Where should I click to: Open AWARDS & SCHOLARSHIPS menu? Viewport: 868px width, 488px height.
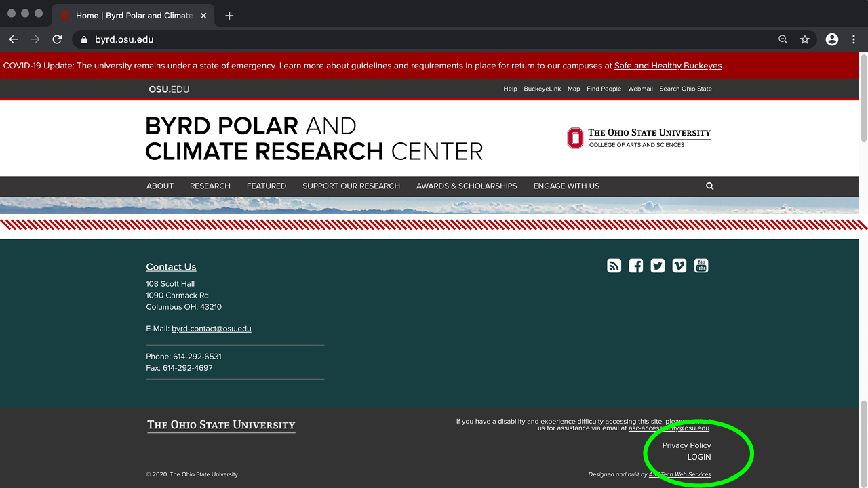(467, 186)
